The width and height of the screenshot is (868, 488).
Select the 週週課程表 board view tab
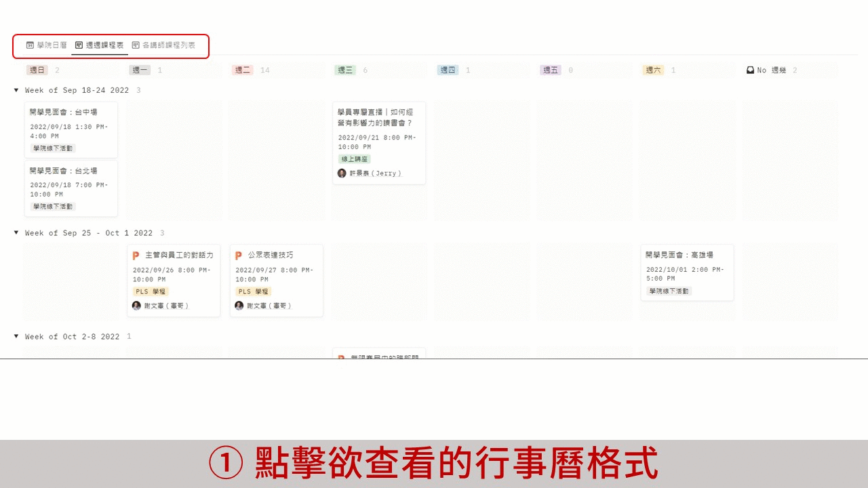tap(100, 45)
